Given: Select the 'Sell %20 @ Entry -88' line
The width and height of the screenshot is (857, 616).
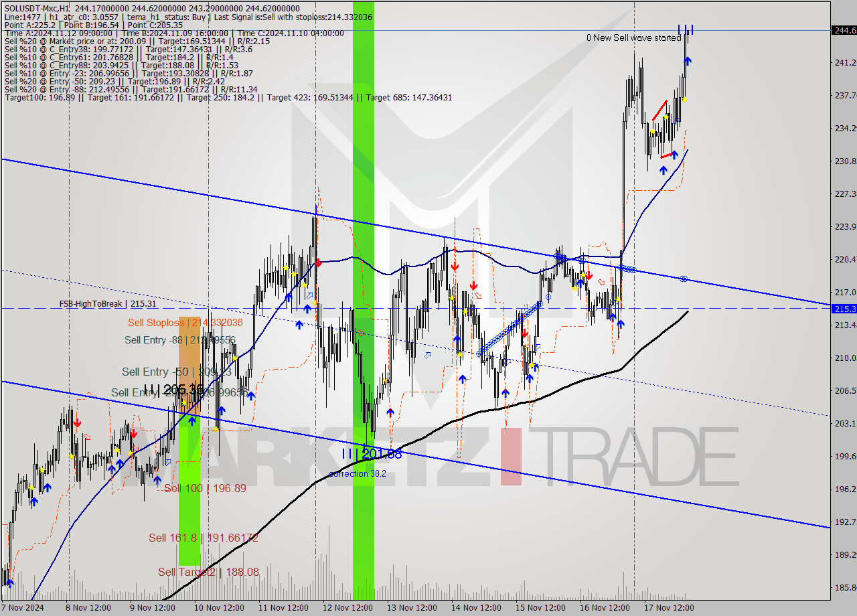Looking at the screenshot, I should [x=131, y=89].
